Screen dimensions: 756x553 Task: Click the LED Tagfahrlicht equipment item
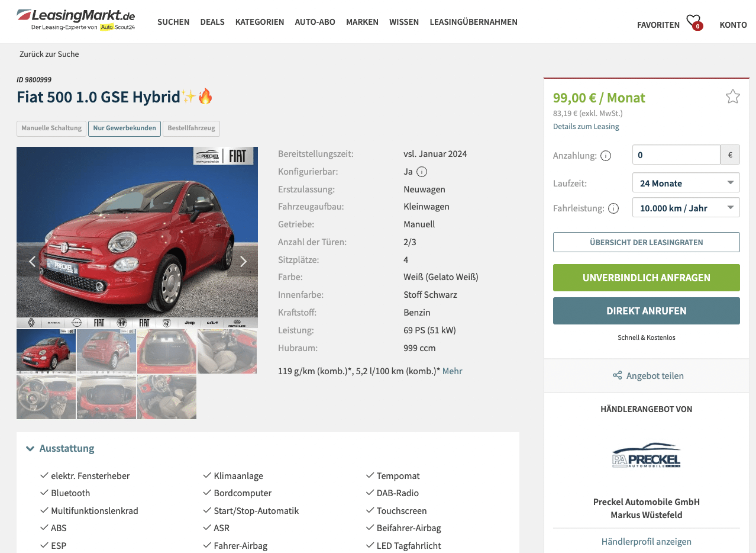click(x=409, y=545)
